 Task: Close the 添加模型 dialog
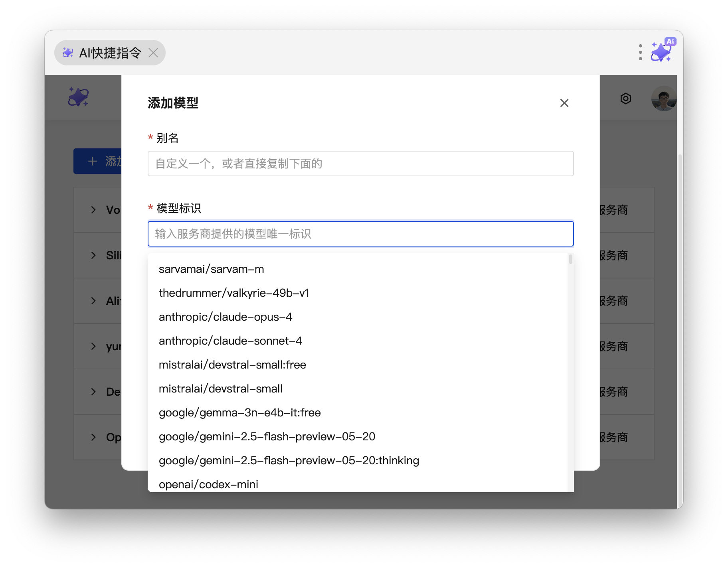564,103
